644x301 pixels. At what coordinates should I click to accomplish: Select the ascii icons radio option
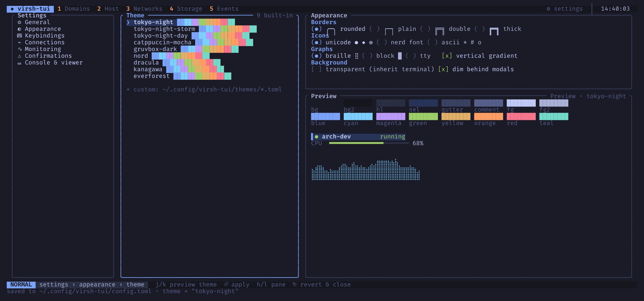point(432,42)
